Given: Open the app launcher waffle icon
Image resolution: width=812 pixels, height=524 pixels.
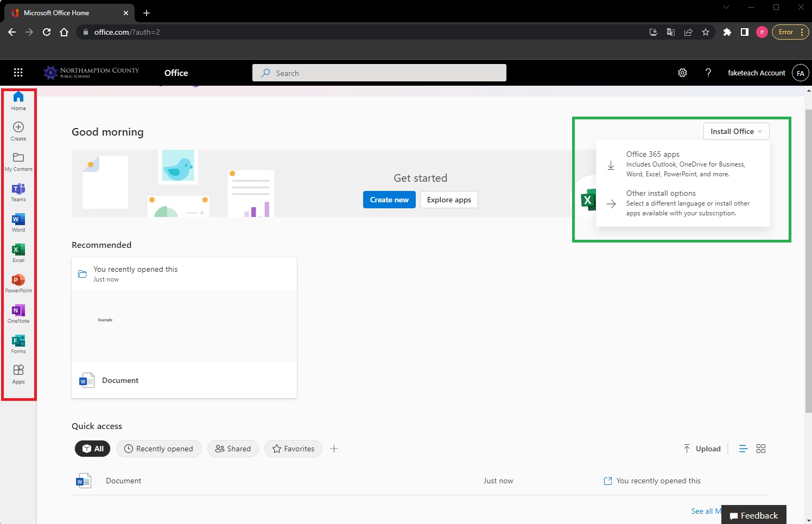Looking at the screenshot, I should (18, 73).
